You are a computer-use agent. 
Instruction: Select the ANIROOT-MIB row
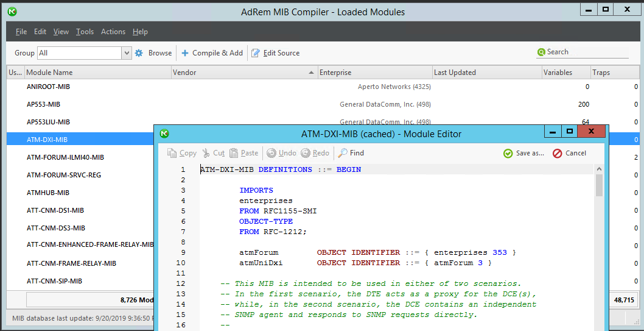(x=323, y=87)
